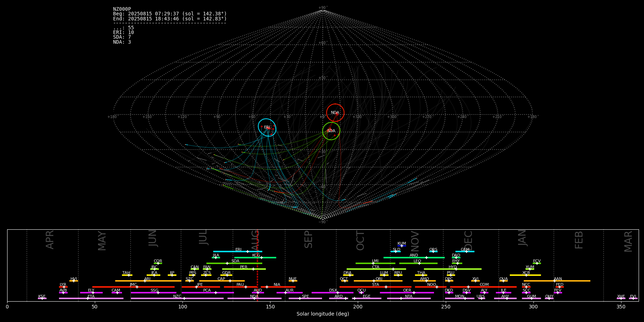Screen dimensions: 644x322
Task: Click the CTA shower label in timeline
Action: click(x=376, y=267)
